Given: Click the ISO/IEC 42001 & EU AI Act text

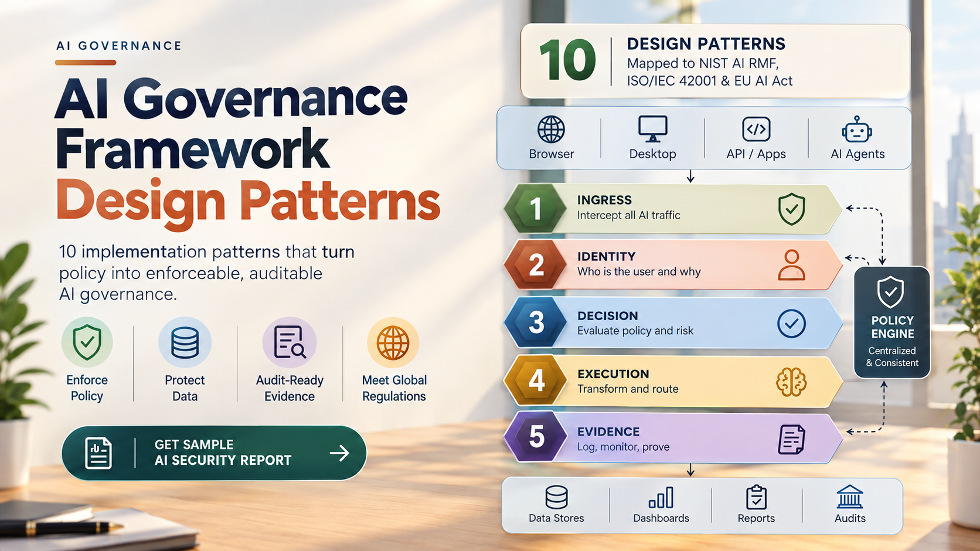Looking at the screenshot, I should pos(709,81).
